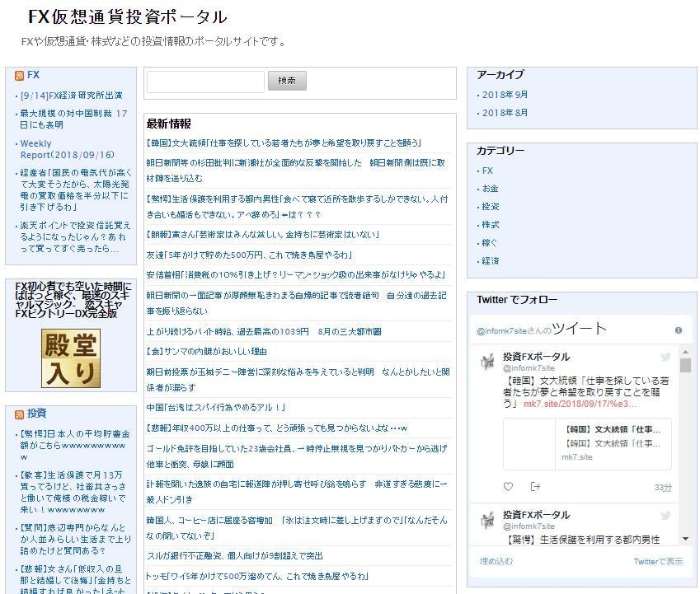Screen dimensions: 700x594
Task: Open 韓国人、コーヒー店に居座る客 article
Action: tap(297, 528)
